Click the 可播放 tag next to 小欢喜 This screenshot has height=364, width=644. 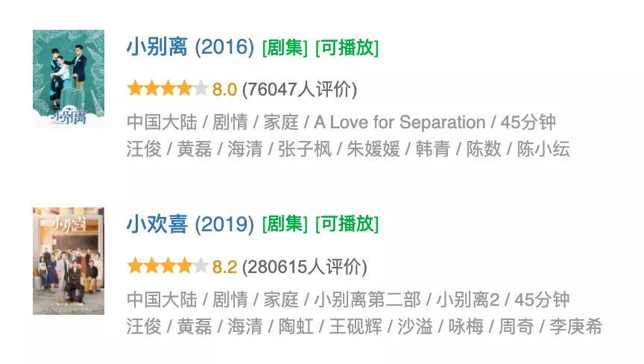347,225
